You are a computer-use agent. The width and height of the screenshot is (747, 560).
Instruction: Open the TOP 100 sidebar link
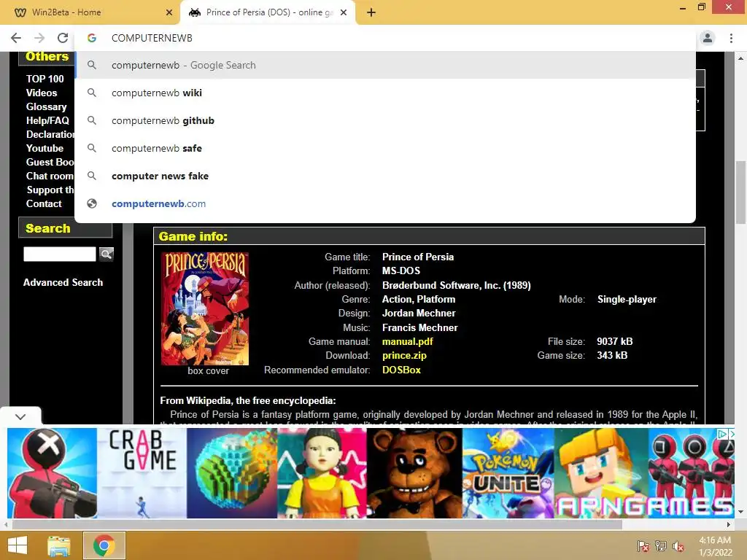click(x=44, y=79)
